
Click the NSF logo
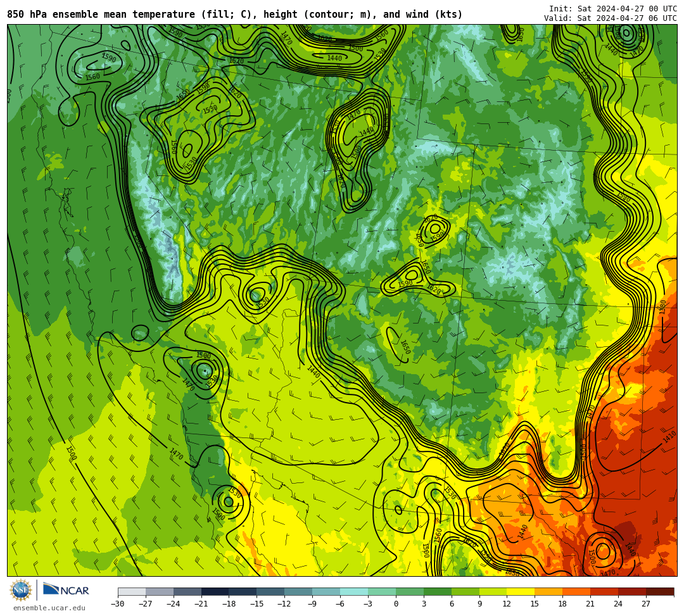(x=20, y=591)
